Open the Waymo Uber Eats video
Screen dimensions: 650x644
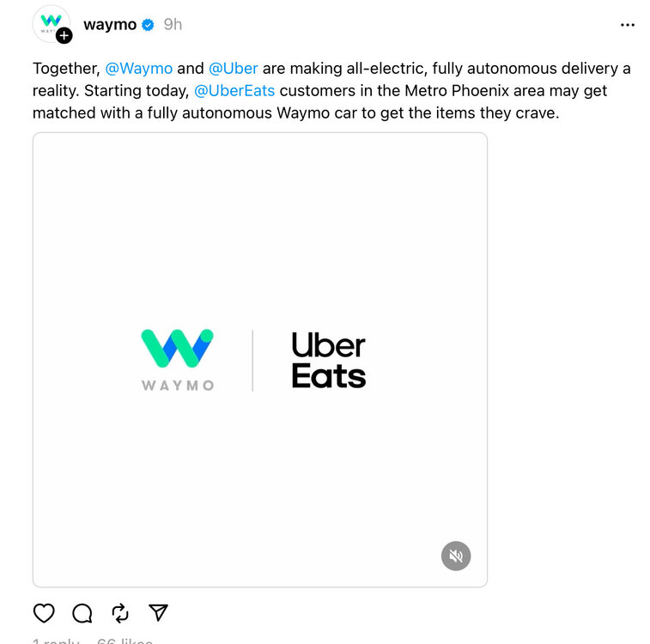(x=260, y=360)
